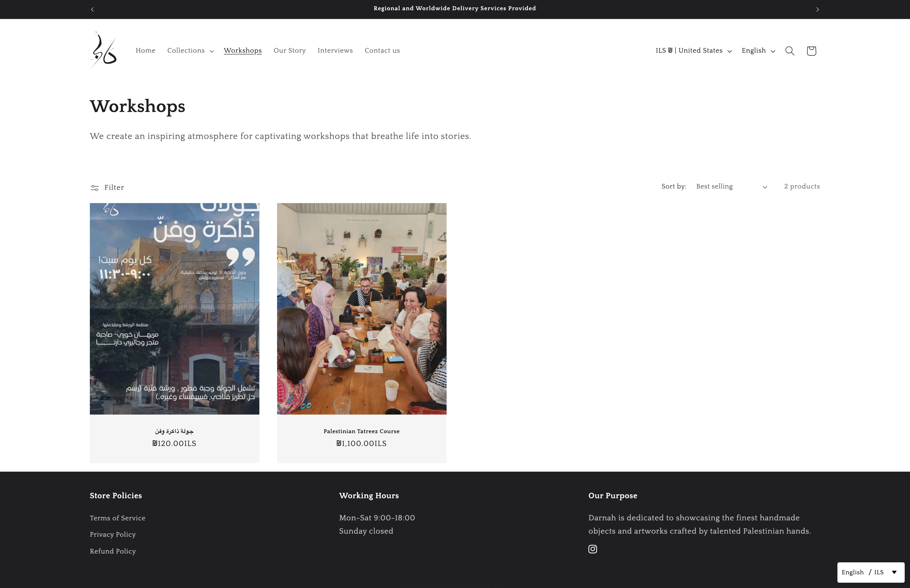Open the Instagram icon in footer
910x588 pixels.
593,549
